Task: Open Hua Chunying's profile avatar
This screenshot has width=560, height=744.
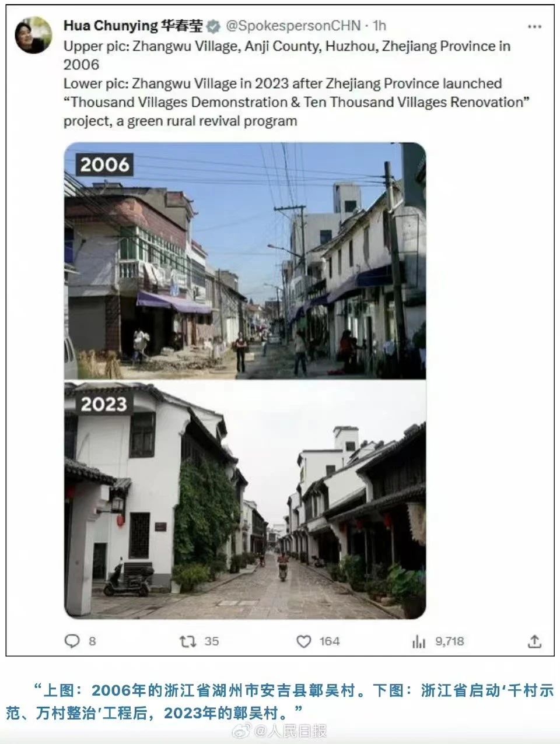Action: click(x=33, y=35)
